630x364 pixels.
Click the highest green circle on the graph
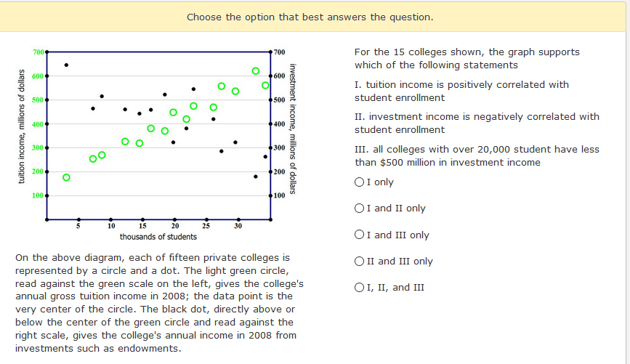point(256,71)
